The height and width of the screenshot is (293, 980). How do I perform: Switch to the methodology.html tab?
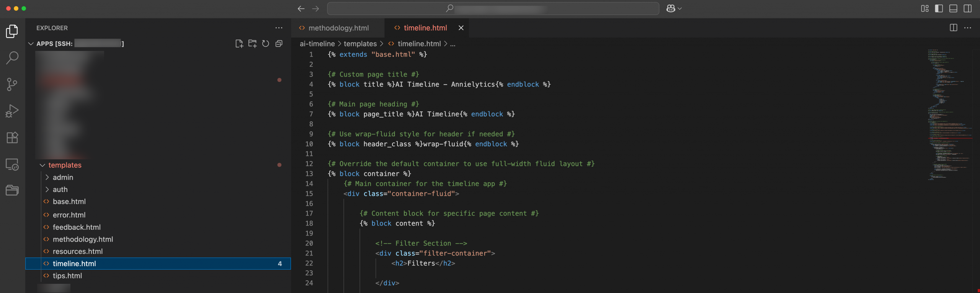pyautogui.click(x=338, y=28)
